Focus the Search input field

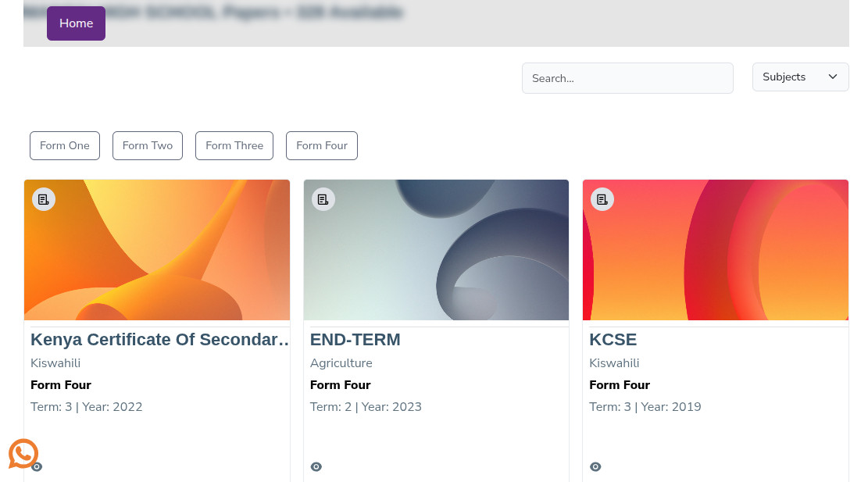coord(627,78)
